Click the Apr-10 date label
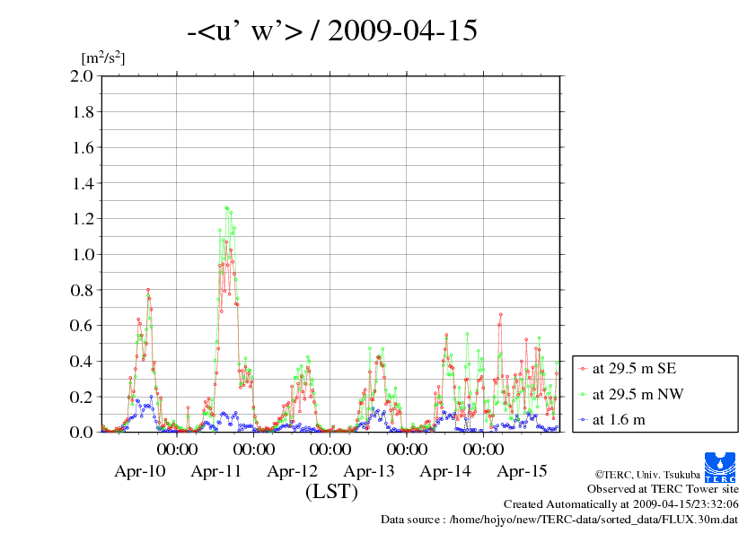This screenshot has width=756, height=534. pyautogui.click(x=139, y=471)
